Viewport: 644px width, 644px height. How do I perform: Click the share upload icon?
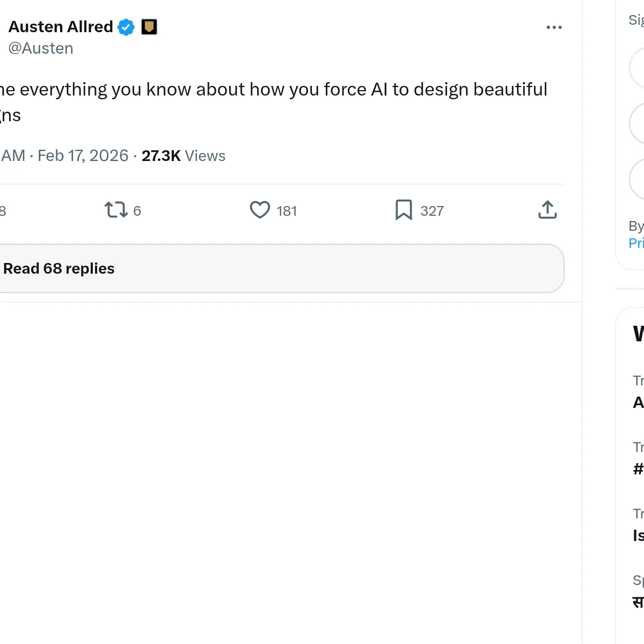pos(547,210)
